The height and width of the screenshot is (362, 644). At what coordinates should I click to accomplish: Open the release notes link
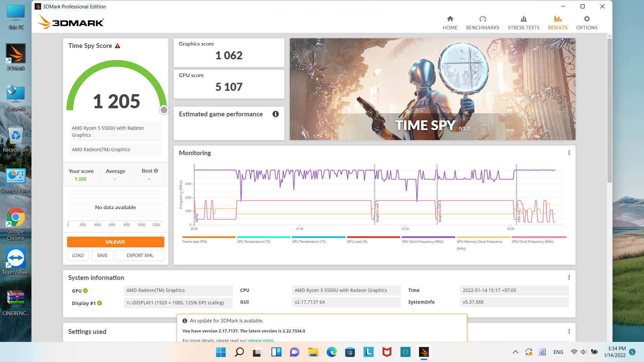260,340
